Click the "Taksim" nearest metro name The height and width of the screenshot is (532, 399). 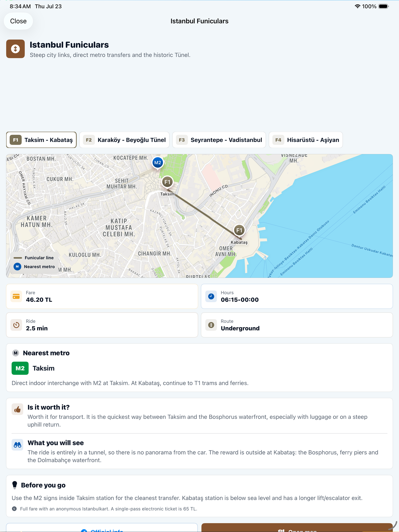pyautogui.click(x=44, y=368)
